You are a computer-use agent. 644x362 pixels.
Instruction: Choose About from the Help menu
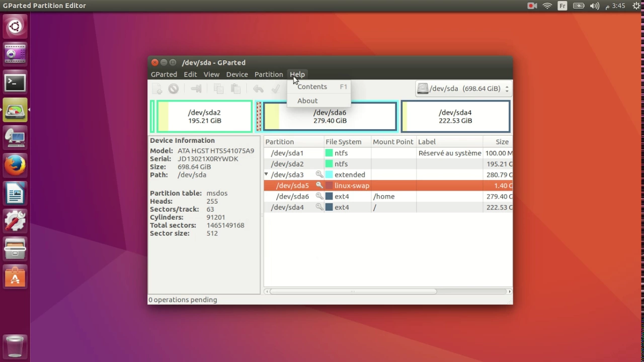click(318, 101)
